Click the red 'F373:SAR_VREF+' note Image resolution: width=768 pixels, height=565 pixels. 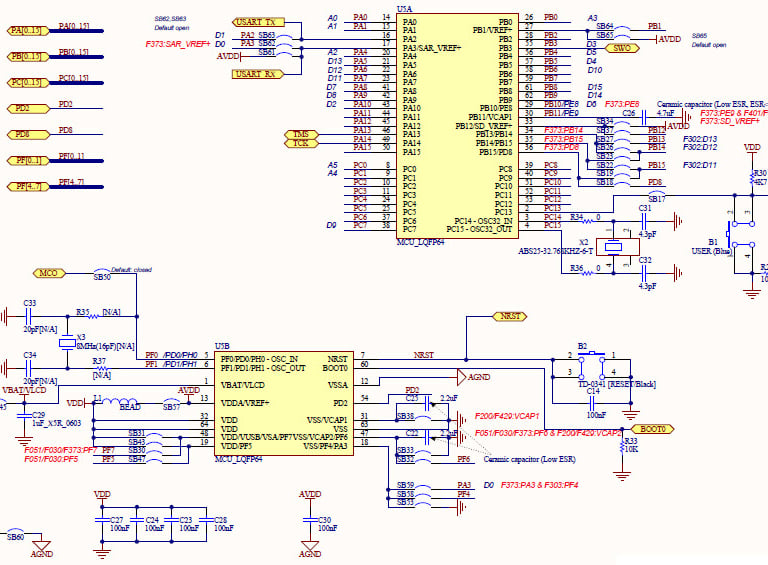(178, 44)
